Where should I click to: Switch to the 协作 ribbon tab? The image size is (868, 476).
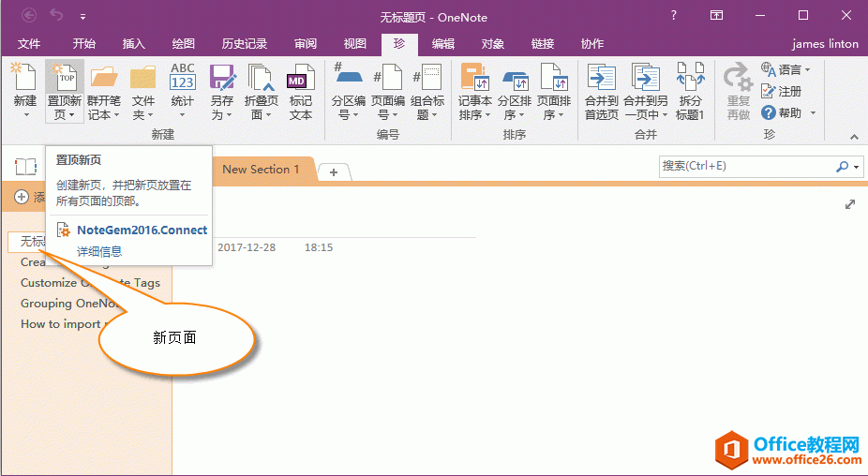point(592,44)
